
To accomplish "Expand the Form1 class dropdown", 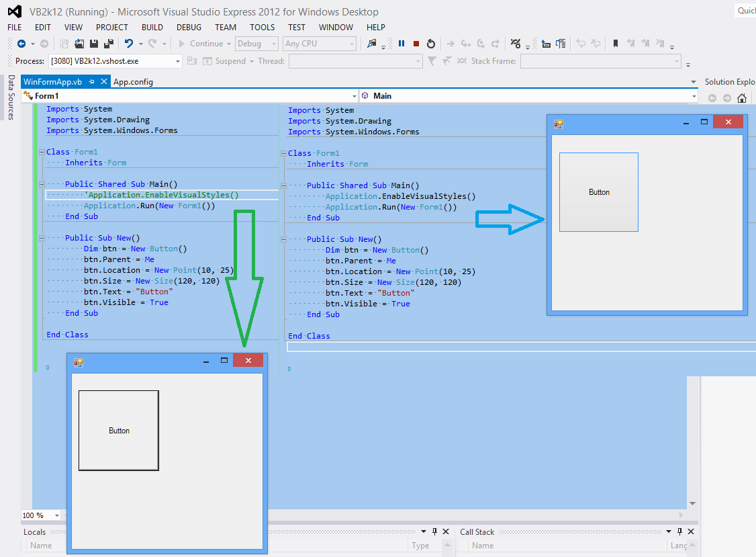I will (353, 96).
